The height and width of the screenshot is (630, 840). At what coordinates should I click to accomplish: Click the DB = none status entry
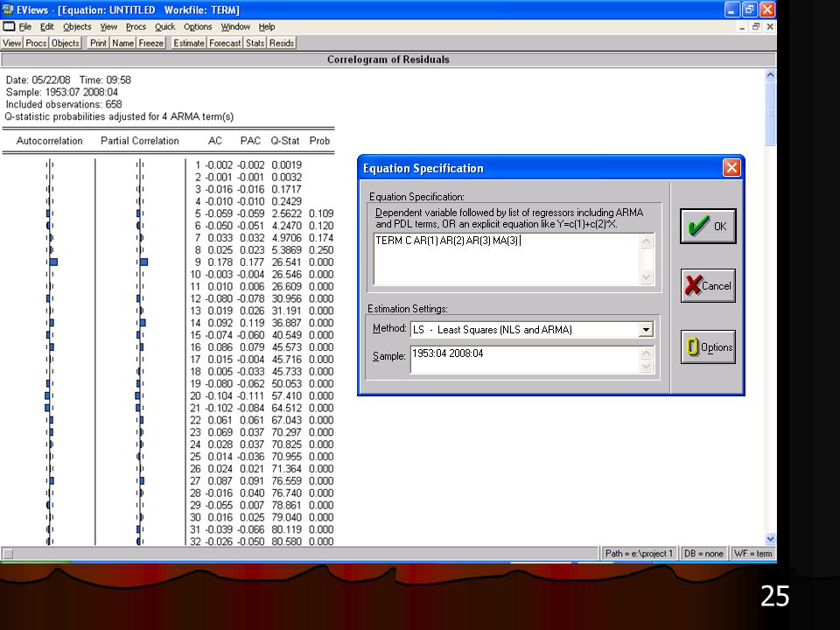tap(703, 553)
